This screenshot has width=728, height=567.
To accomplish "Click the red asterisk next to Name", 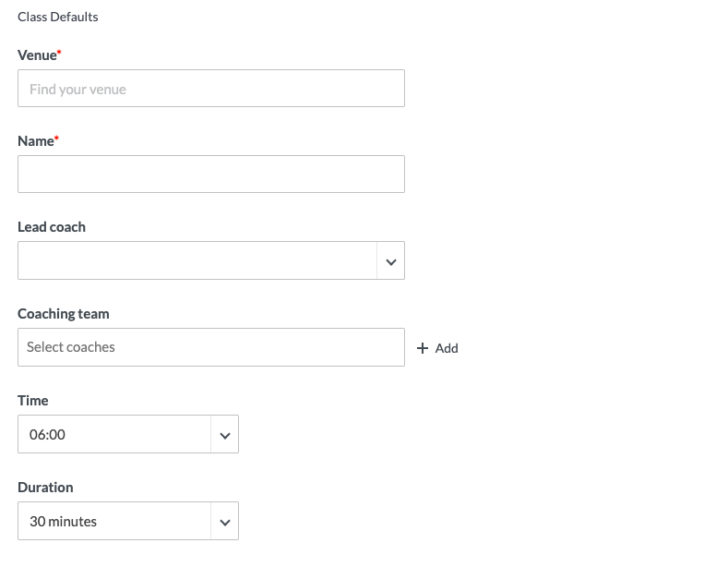I will point(56,139).
